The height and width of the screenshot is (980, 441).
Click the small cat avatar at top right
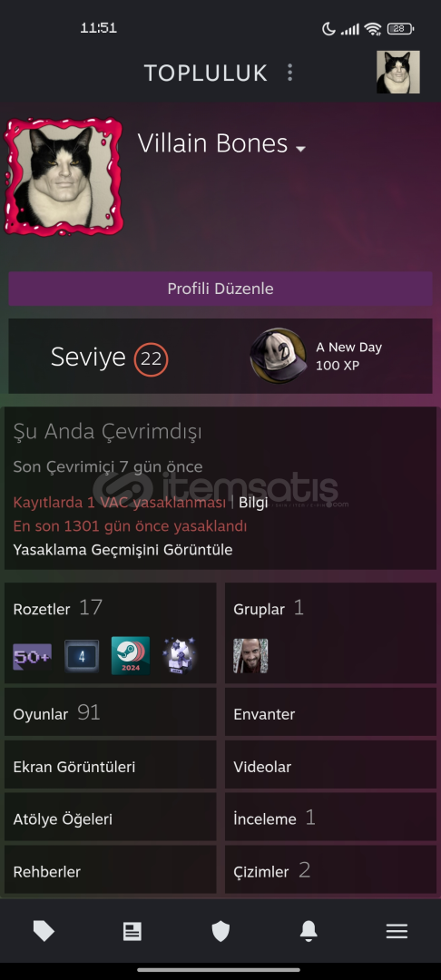[398, 72]
